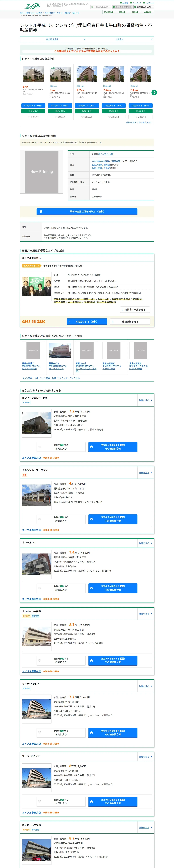Open ナカシンホープ タウン photo
The height and width of the screenshot is (868, 174).
[37, 495]
